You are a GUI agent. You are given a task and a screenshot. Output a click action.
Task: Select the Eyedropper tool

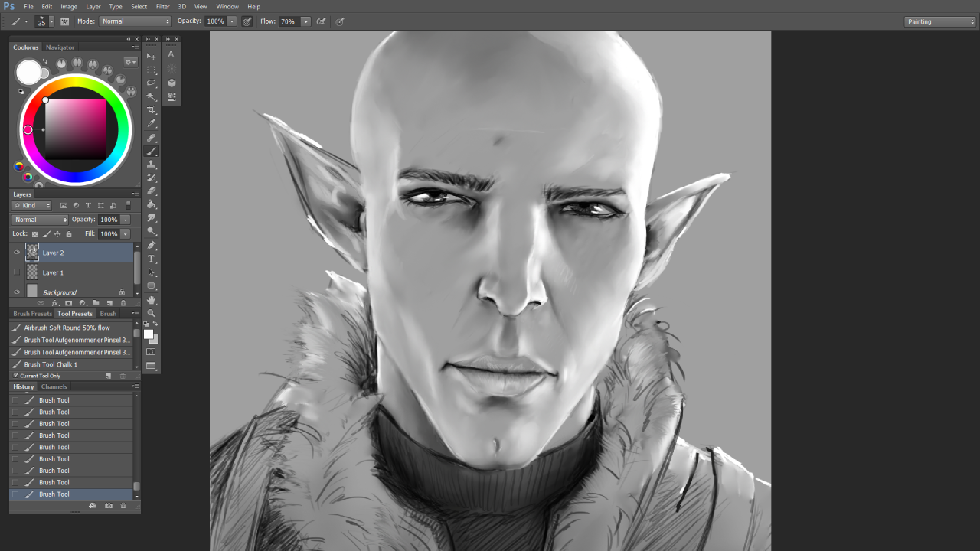[151, 123]
